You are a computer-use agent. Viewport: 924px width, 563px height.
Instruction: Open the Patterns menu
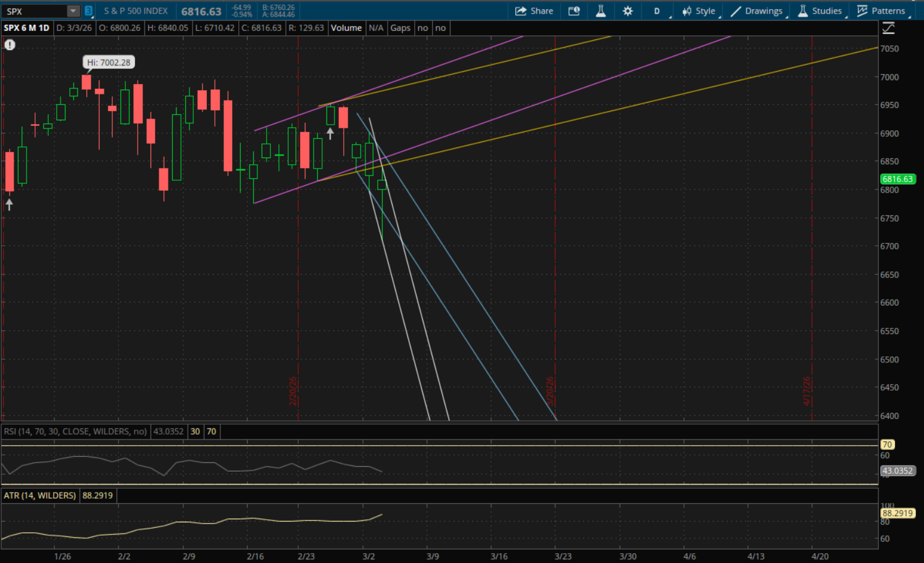click(881, 10)
